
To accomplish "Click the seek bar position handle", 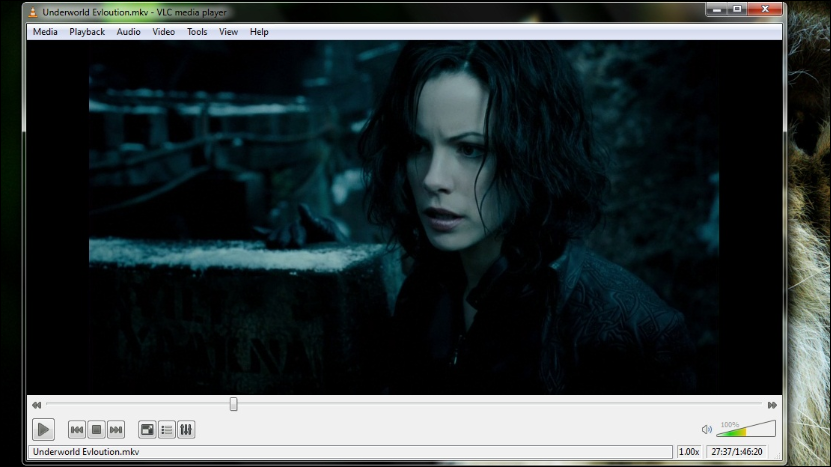I will (233, 404).
